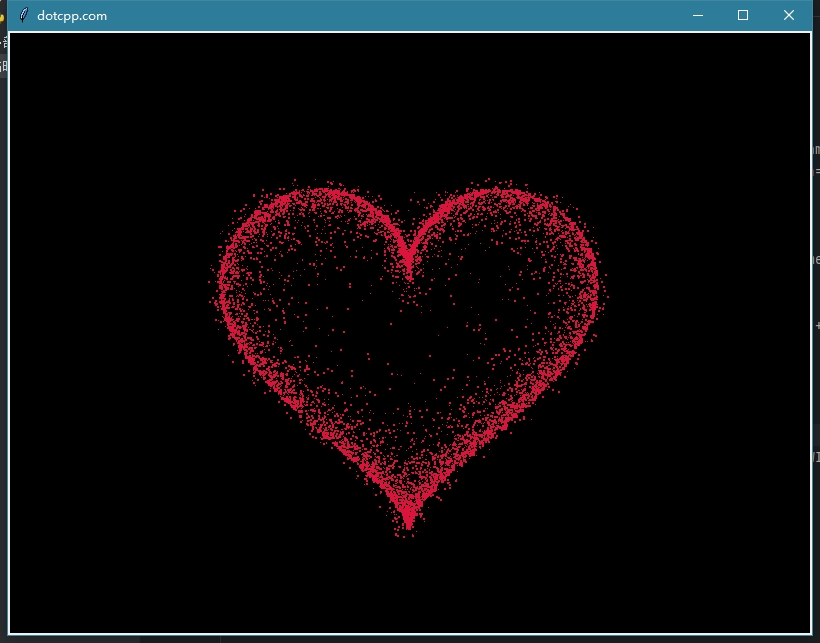Click the Tk feather icon in title bar
Viewport: 820px width, 643px height.
(24, 15)
